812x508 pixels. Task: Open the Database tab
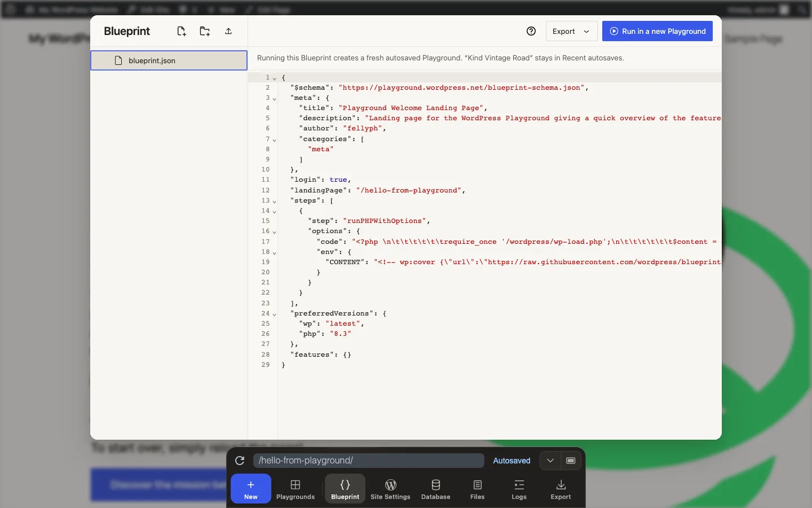tap(436, 489)
